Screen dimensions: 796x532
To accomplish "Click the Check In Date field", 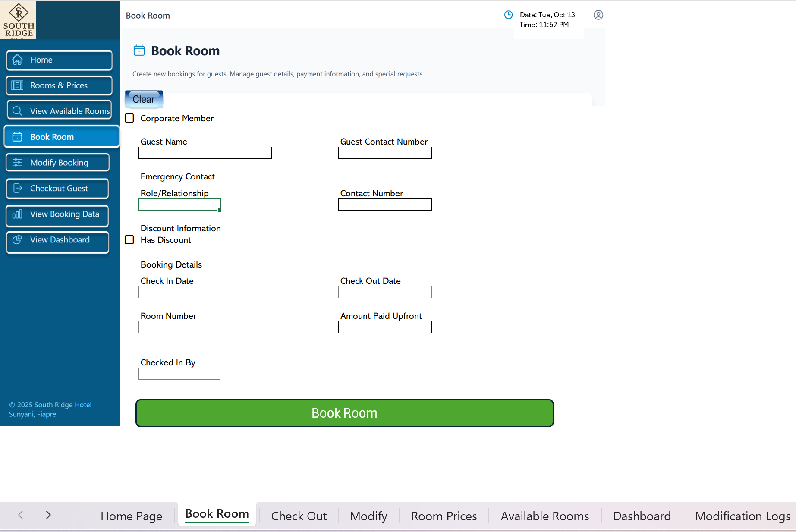I will tap(179, 292).
